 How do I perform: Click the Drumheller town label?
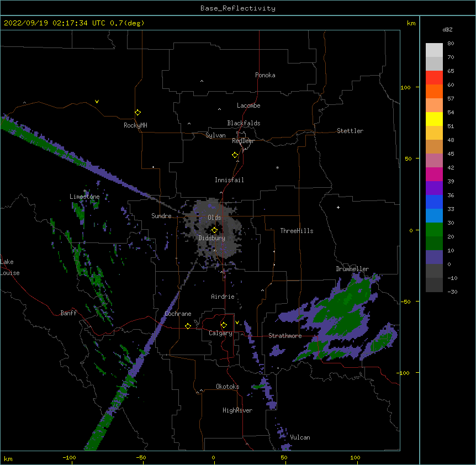(352, 269)
